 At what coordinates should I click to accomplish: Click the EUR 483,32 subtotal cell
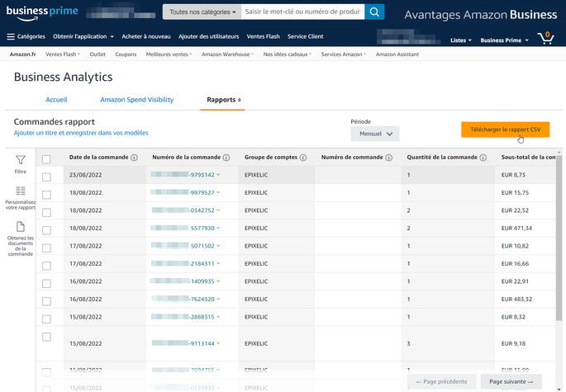[516, 299]
